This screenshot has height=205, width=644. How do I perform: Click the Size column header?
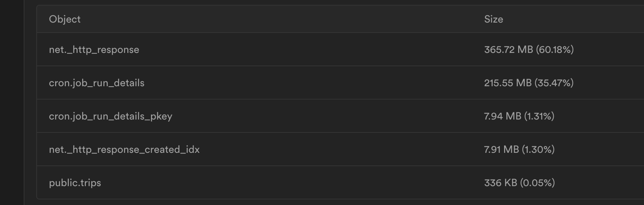(x=493, y=19)
